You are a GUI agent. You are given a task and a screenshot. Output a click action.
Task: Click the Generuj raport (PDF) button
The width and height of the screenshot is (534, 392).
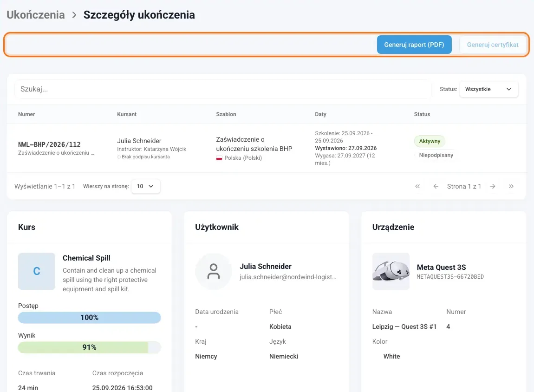[x=414, y=45]
